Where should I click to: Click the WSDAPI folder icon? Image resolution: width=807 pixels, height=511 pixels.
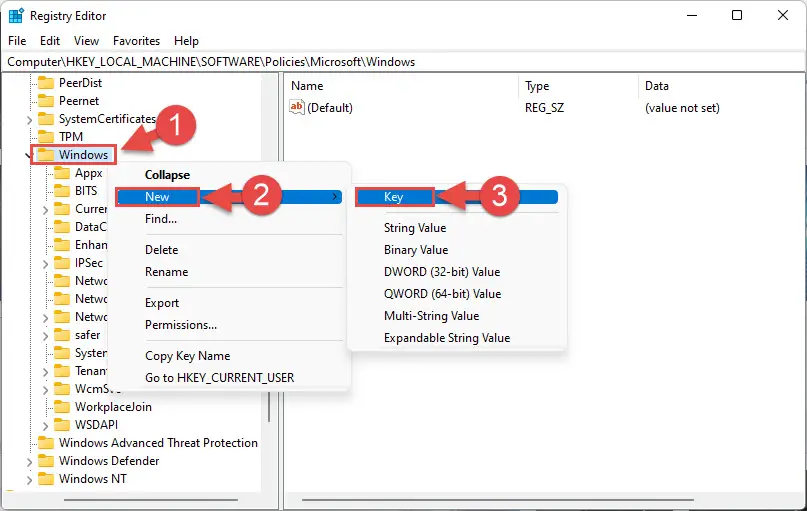(62, 425)
